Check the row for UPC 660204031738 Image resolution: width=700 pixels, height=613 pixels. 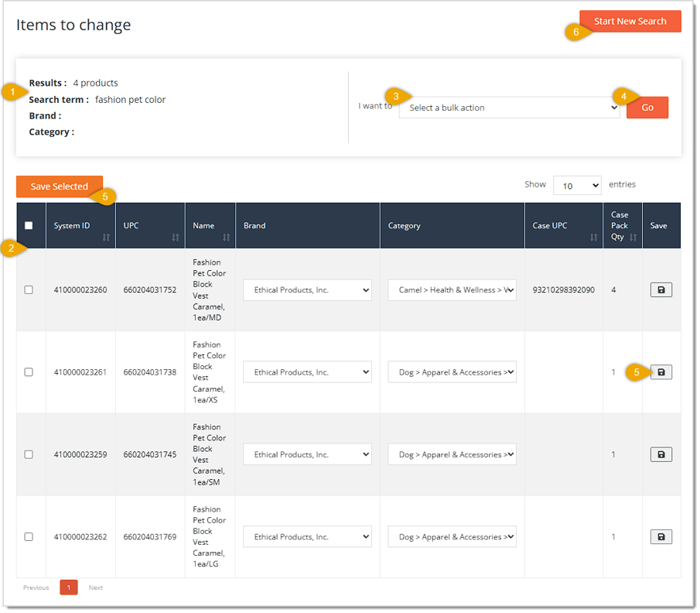[x=29, y=372]
